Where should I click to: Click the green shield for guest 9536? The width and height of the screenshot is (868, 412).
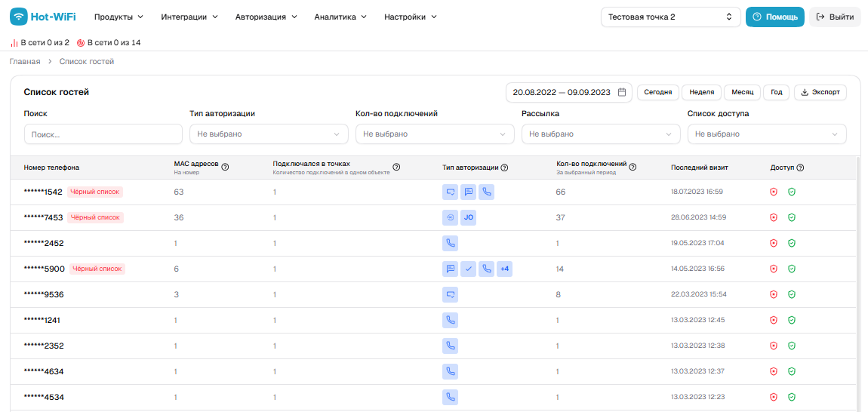point(792,294)
